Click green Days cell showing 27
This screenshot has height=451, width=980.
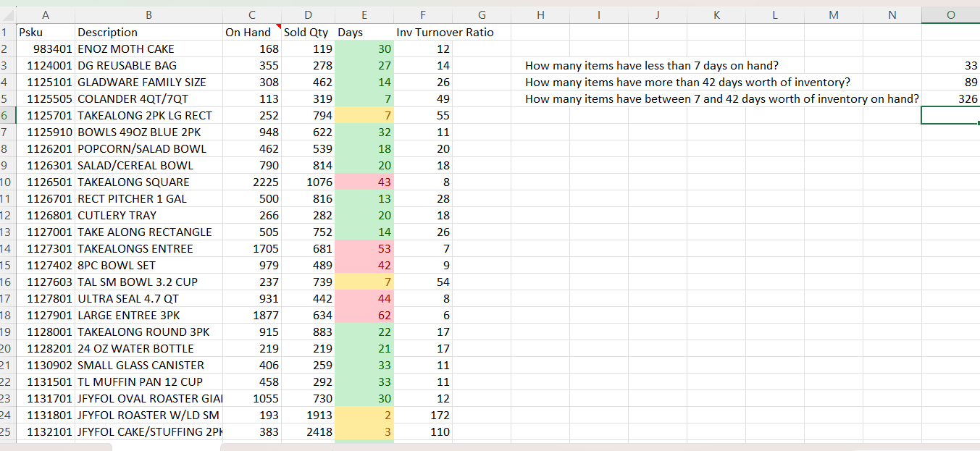tap(364, 65)
